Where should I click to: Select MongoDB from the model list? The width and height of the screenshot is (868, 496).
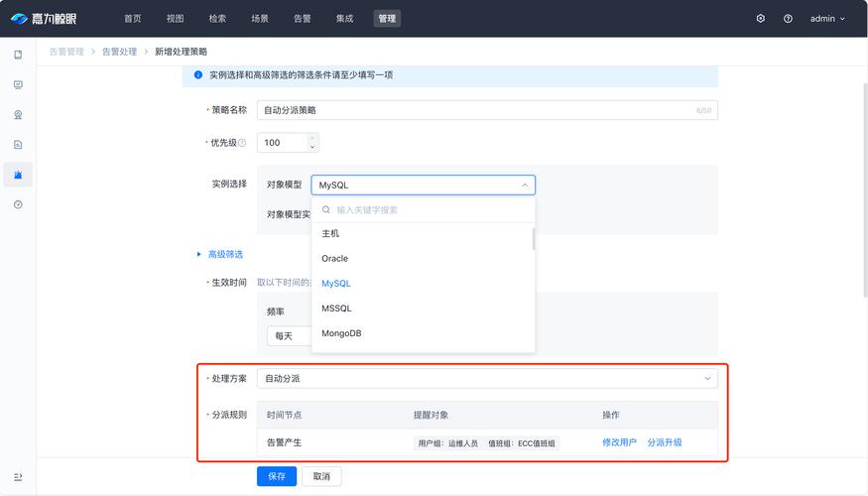point(423,332)
